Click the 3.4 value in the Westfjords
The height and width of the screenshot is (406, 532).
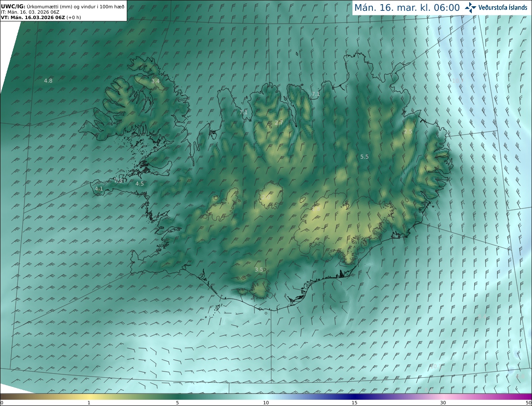(155, 81)
